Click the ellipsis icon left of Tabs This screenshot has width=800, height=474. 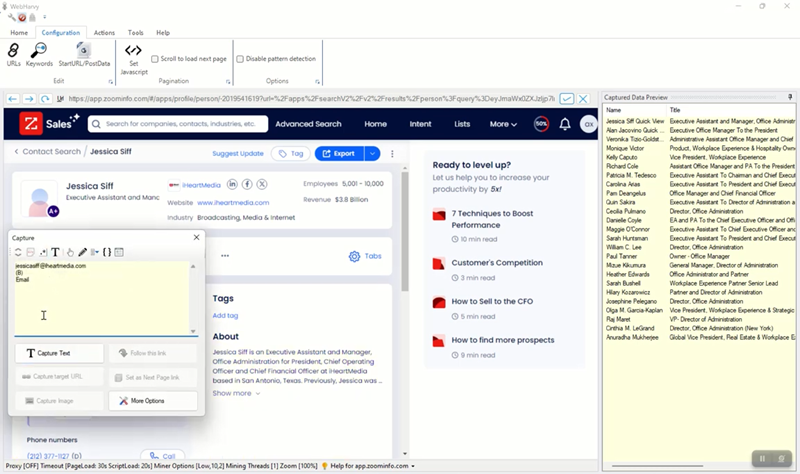point(225,256)
